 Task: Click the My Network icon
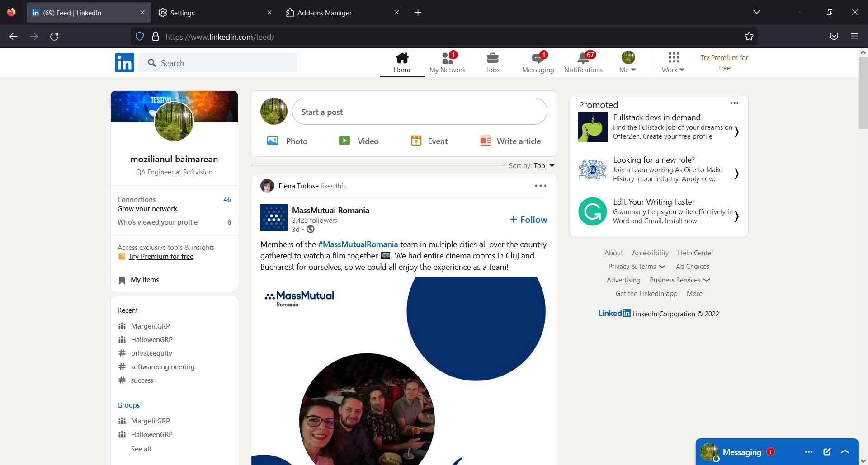(x=448, y=62)
